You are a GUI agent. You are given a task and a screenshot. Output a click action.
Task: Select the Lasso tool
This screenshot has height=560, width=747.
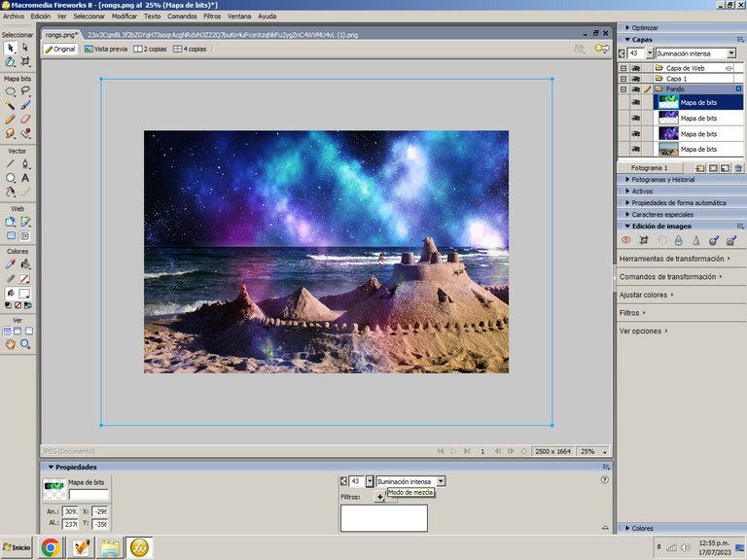[x=25, y=91]
